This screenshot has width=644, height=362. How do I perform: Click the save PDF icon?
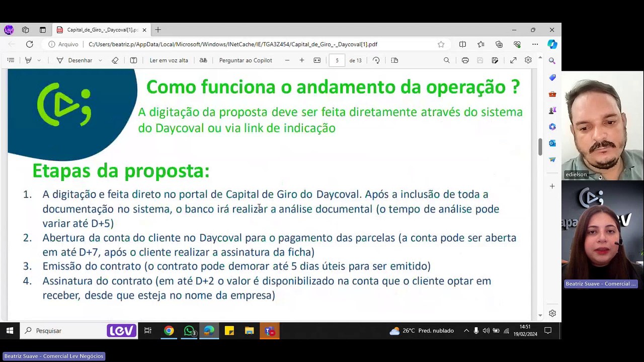point(480,60)
